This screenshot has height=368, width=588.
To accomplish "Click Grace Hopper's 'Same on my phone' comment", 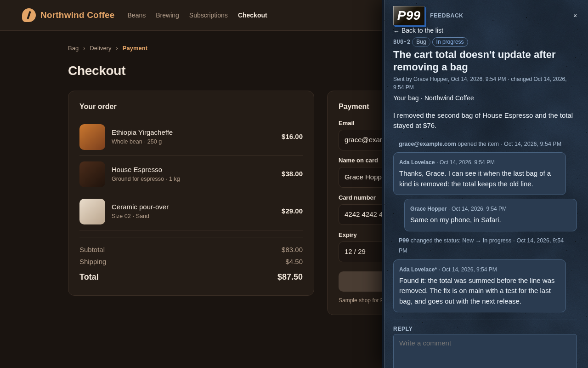I will coord(491,215).
